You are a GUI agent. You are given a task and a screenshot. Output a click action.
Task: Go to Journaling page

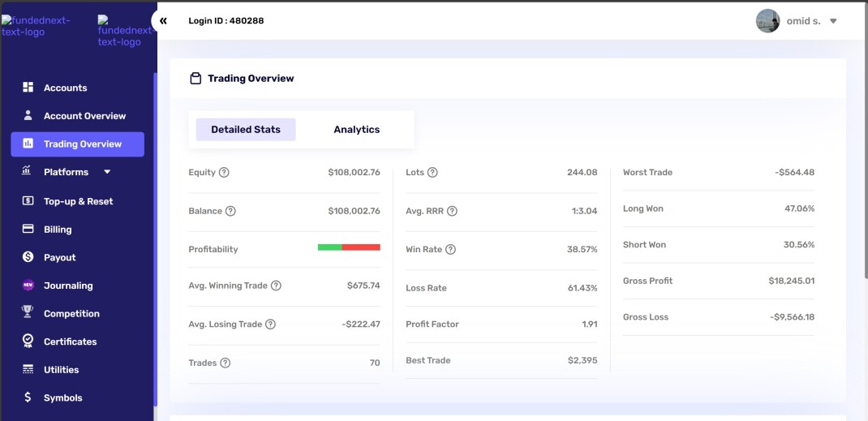tap(68, 286)
